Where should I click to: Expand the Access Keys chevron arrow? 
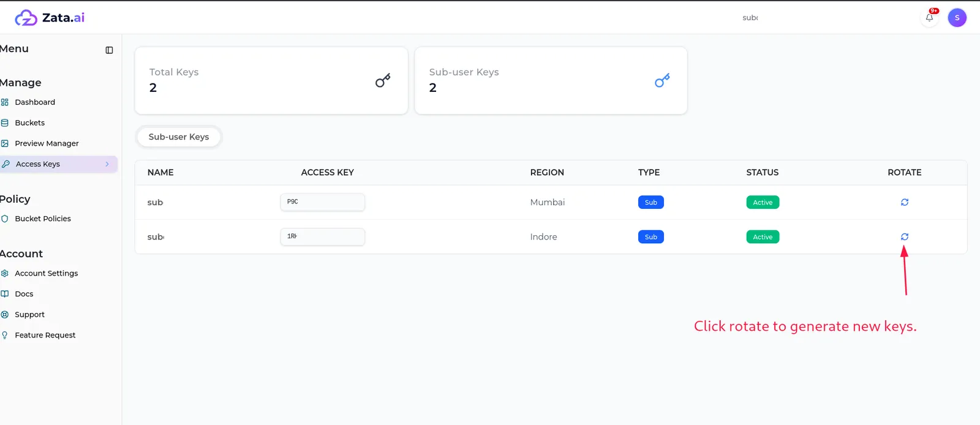[107, 164]
